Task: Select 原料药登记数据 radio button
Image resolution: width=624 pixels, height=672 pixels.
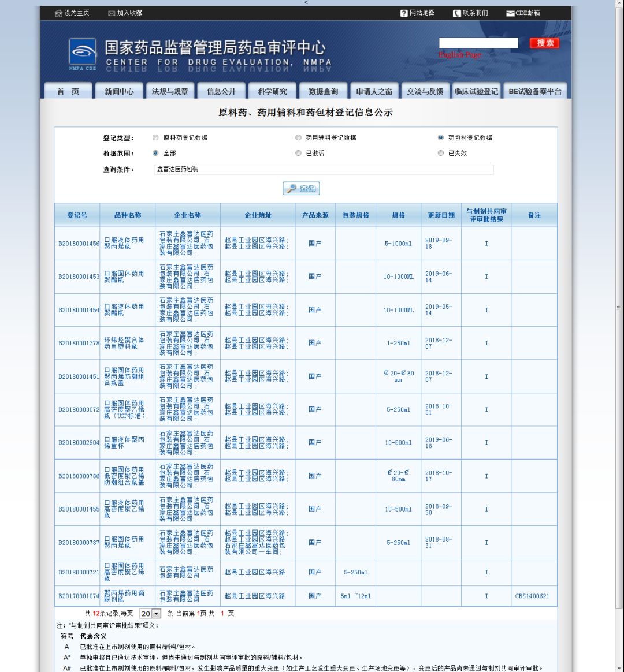Action: coord(155,137)
